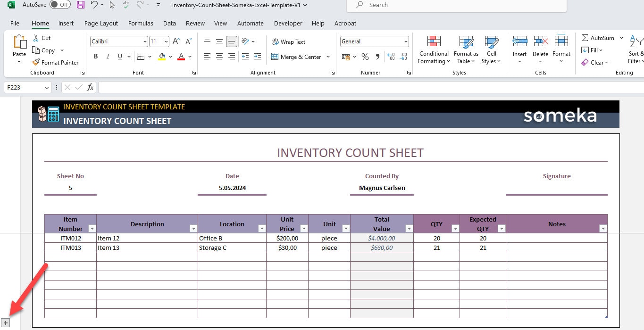This screenshot has height=330, width=644.
Task: Click the Format as Table icon
Action: tap(466, 42)
